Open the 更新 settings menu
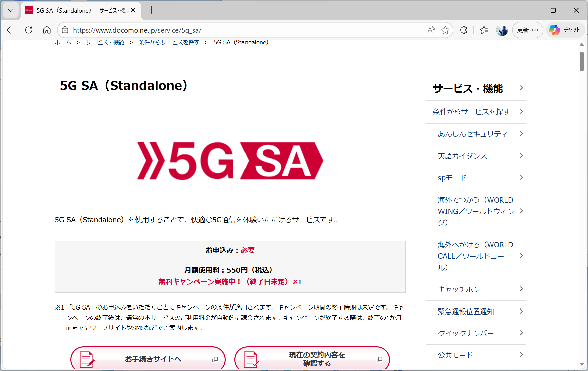This screenshot has width=588, height=371. coord(528,30)
